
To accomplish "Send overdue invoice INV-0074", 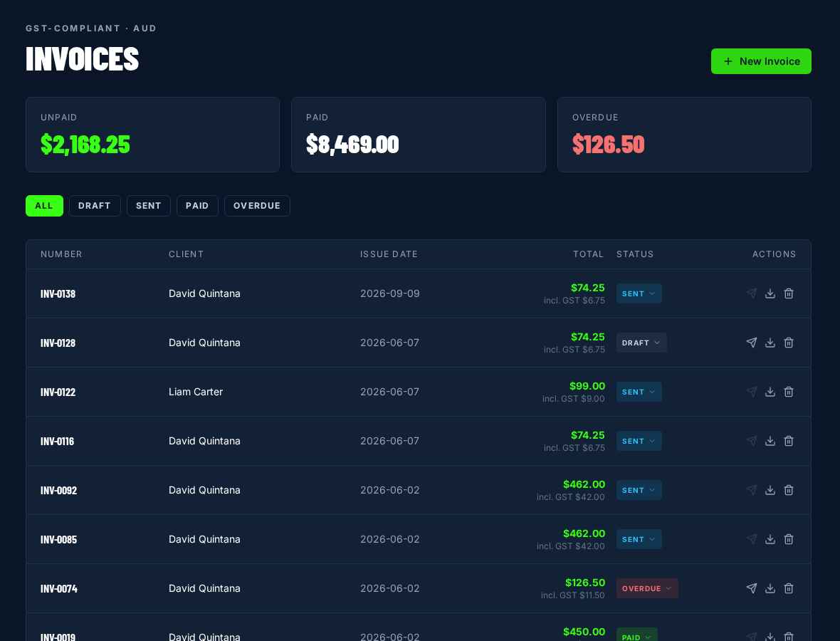I will [x=752, y=588].
